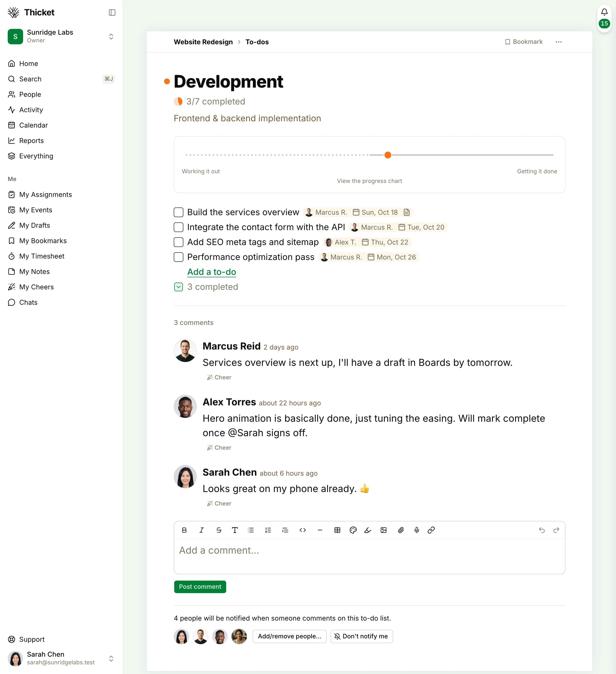The height and width of the screenshot is (674, 616).
Task: Check off Build the services overview
Action: pyautogui.click(x=179, y=212)
